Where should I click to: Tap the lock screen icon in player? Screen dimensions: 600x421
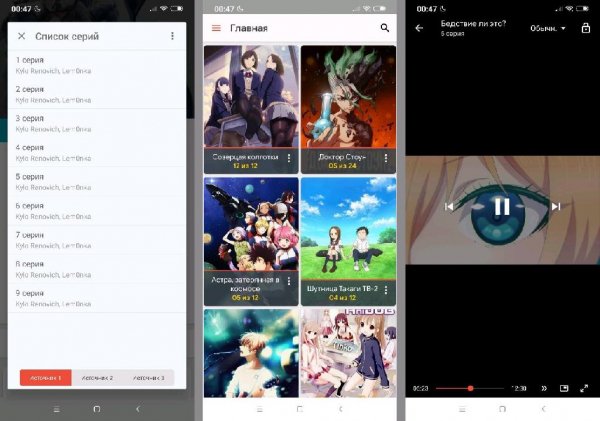coord(585,28)
